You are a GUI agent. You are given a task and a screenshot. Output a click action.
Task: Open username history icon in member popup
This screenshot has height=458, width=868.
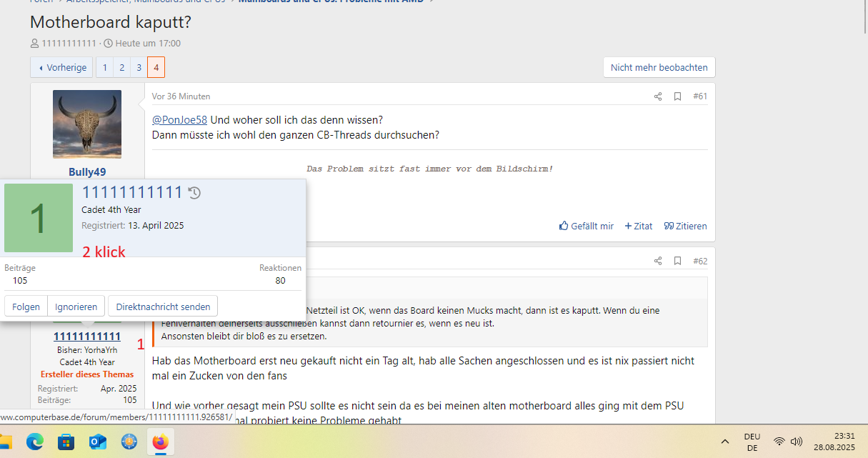pyautogui.click(x=194, y=192)
